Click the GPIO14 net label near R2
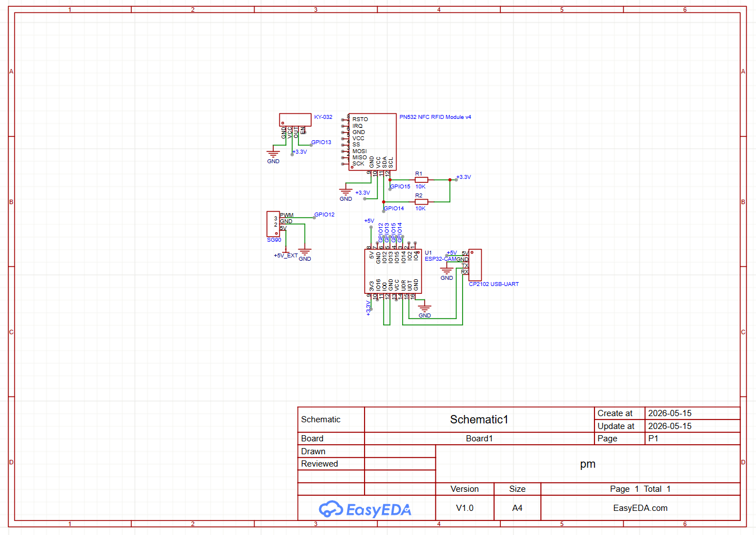 [x=394, y=209]
